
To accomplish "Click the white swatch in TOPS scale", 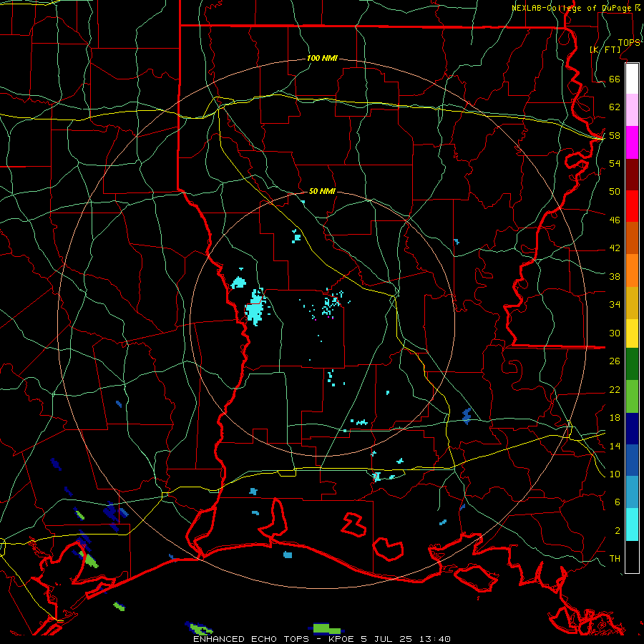I will (x=632, y=79).
